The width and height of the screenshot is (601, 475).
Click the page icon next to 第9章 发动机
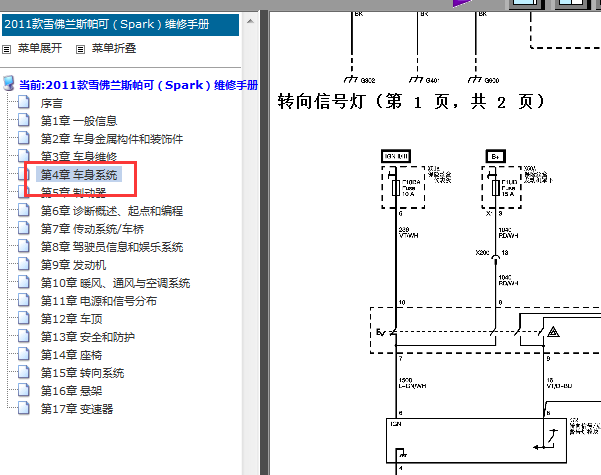click(x=24, y=264)
